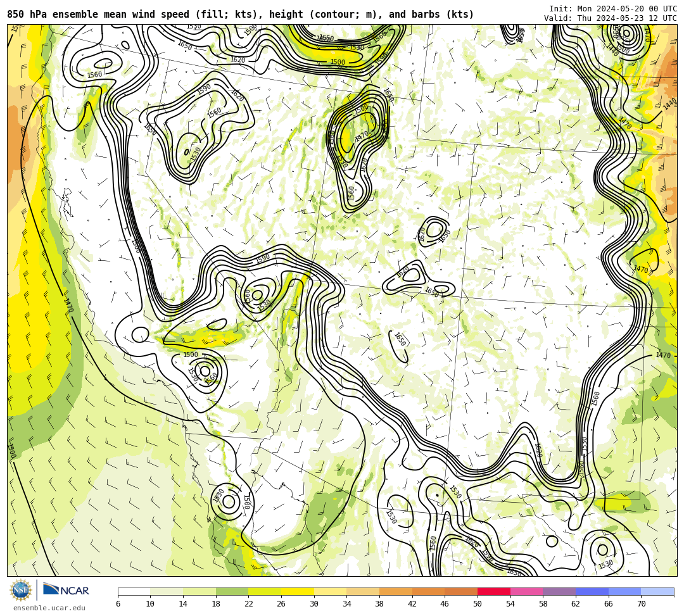Click the colorbar tick label '30'
This screenshot has width=684, height=616.
tap(314, 604)
